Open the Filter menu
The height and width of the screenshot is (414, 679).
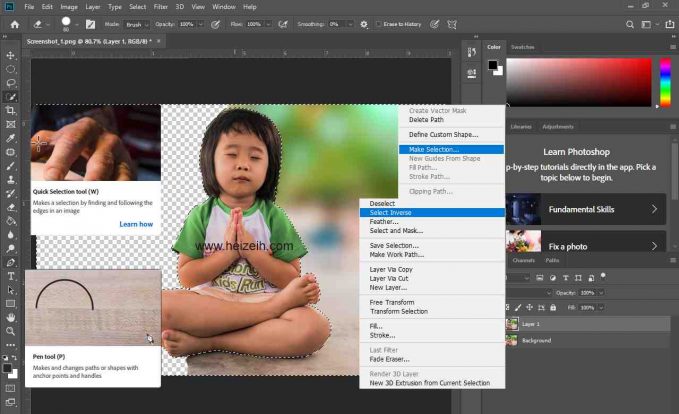click(161, 7)
